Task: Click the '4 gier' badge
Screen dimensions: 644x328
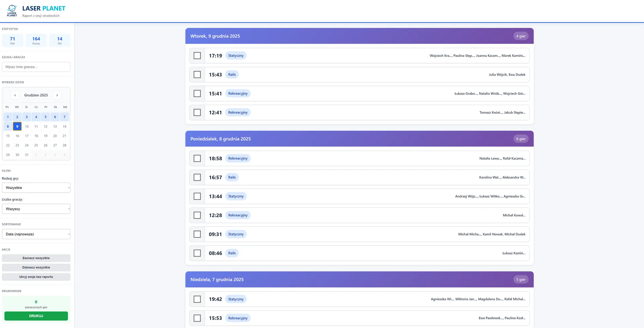Action: [521, 36]
